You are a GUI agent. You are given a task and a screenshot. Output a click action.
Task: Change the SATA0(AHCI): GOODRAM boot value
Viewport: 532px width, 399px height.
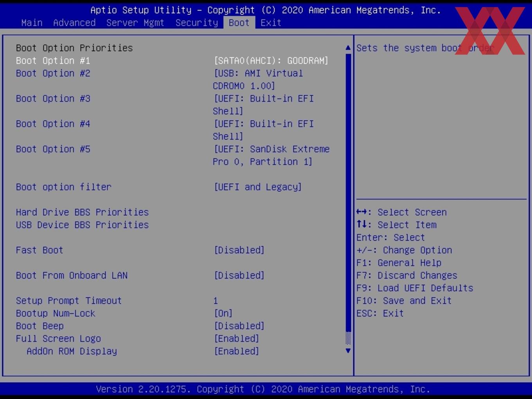(x=271, y=61)
